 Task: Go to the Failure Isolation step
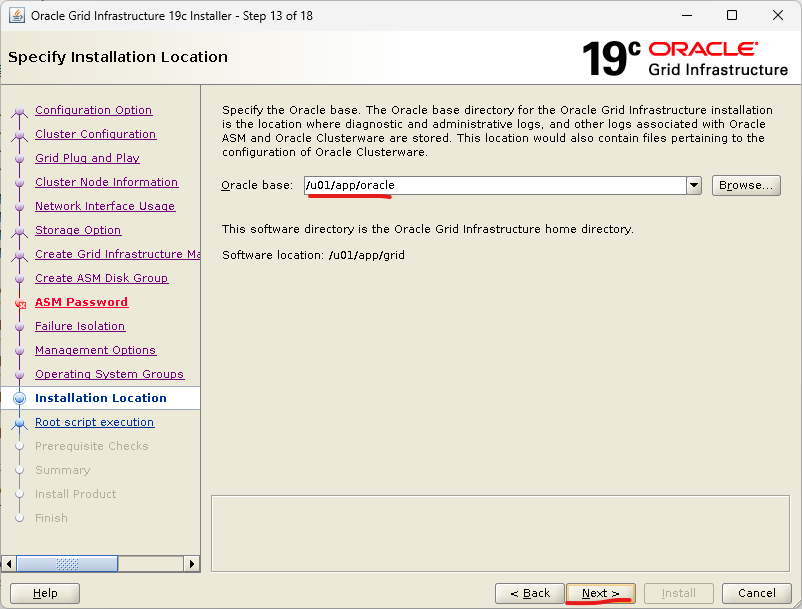coord(80,326)
